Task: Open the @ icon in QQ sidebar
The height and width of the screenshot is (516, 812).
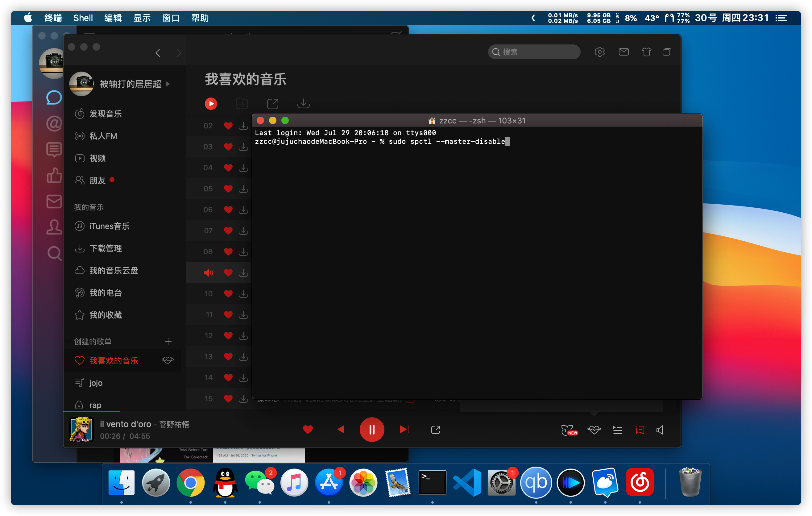Action: 54,123
